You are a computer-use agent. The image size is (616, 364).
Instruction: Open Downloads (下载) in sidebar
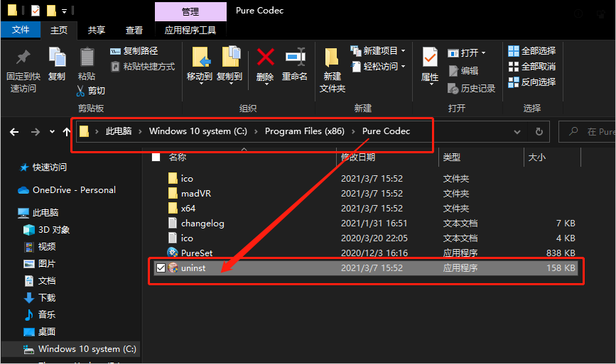[40, 298]
